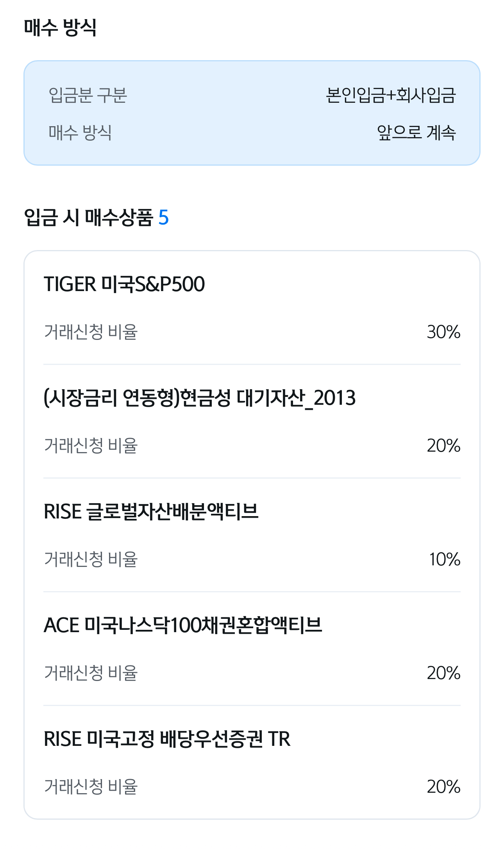Click 거래신청 비율 label under RISE 글로벌자산배분액티브
The width and height of the screenshot is (504, 849).
[91, 559]
